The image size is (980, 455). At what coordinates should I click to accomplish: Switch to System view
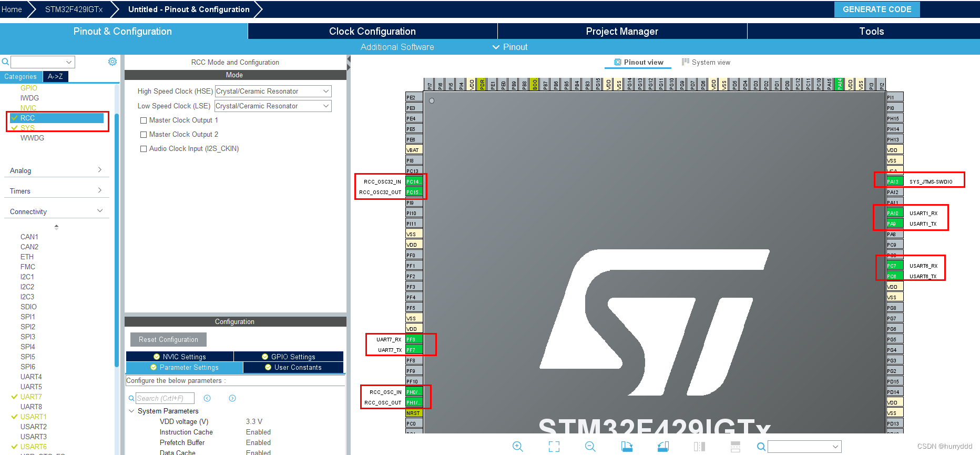pos(706,62)
